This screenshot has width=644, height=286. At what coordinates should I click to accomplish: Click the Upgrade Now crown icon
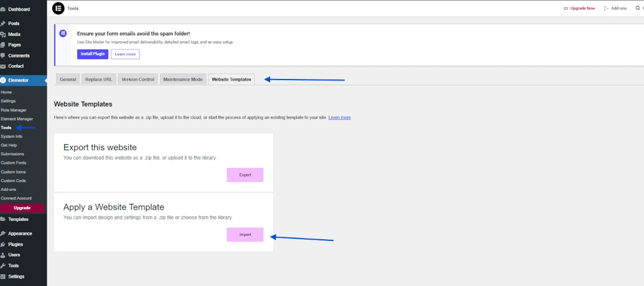tap(566, 8)
